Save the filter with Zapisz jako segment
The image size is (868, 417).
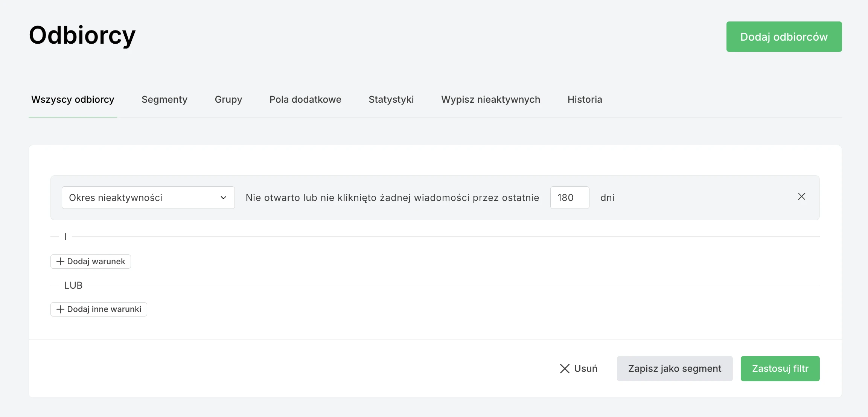point(675,368)
